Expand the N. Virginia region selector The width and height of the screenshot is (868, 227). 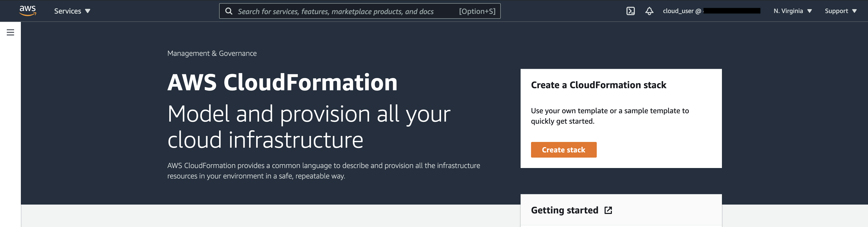[793, 11]
